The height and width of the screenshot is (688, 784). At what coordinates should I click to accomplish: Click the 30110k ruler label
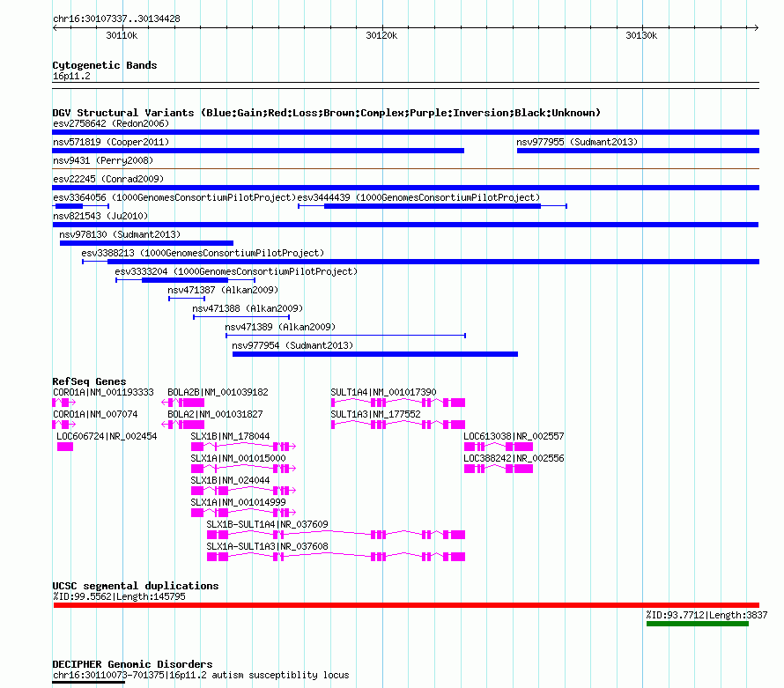click(122, 35)
